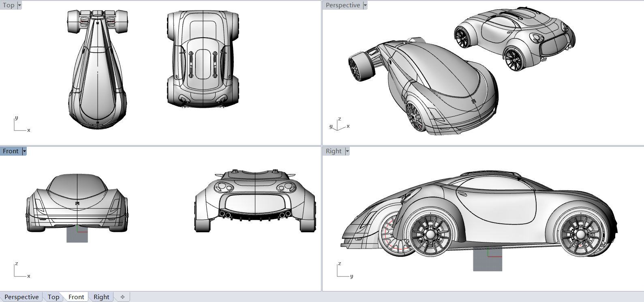This screenshot has height=302, width=644.
Task: Switch to the Perspective tab at bottom
Action: [x=21, y=297]
